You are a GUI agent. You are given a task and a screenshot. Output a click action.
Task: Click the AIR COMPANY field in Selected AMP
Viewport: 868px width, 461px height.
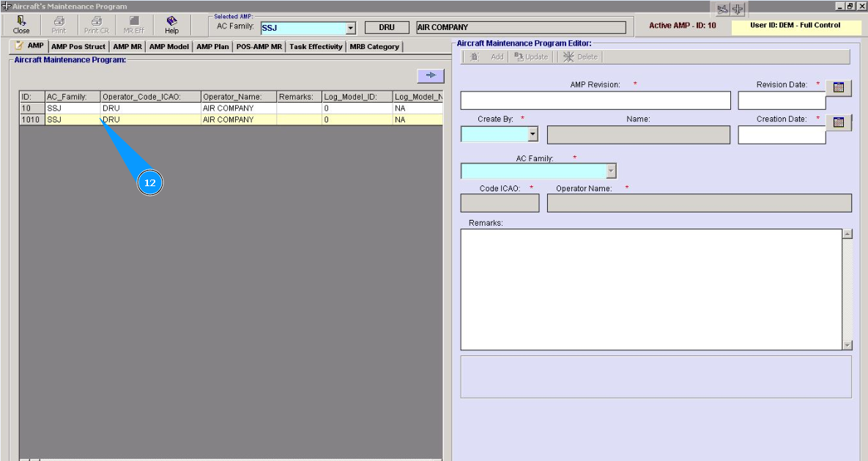[521, 27]
